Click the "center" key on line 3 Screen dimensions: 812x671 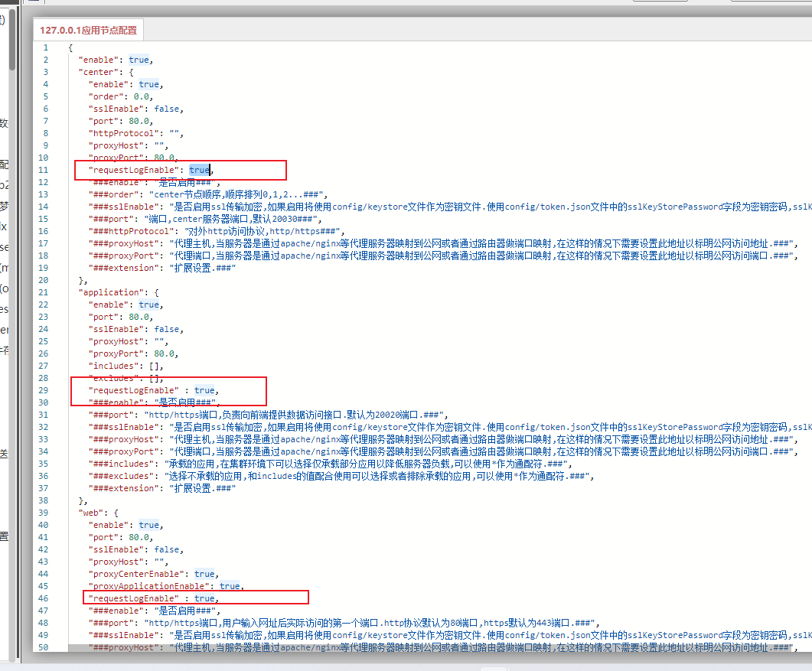(99, 72)
